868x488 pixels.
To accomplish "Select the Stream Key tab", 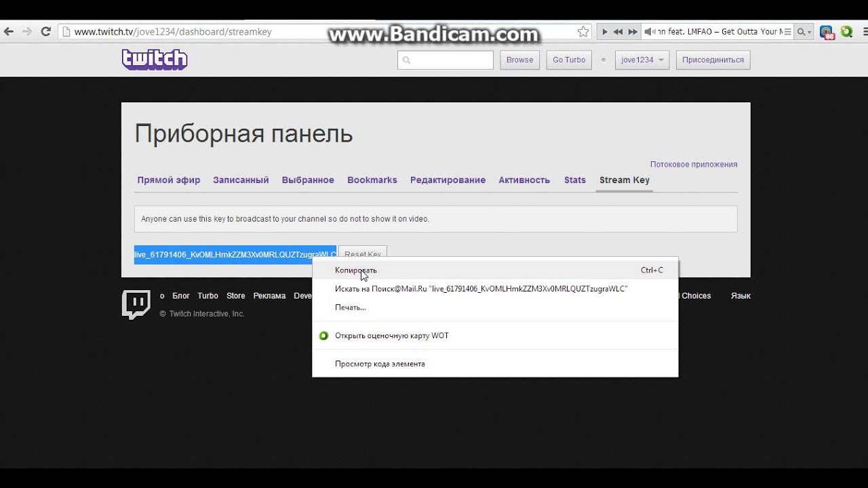I will 625,180.
